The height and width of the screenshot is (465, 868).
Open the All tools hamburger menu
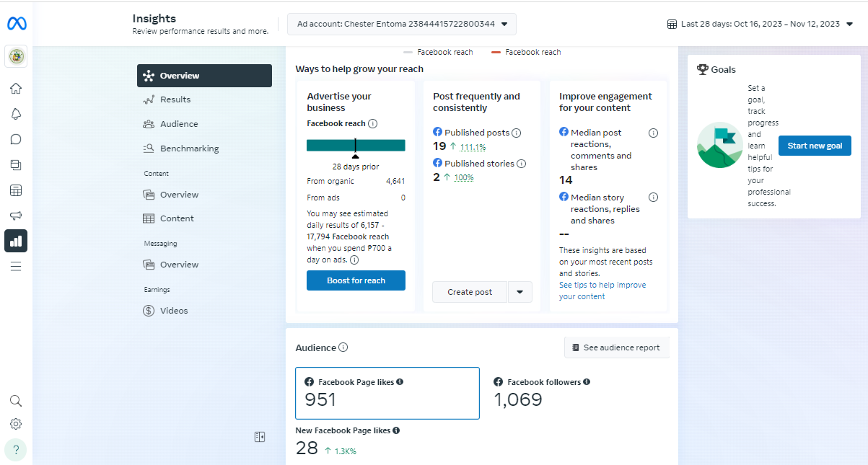(x=16, y=267)
